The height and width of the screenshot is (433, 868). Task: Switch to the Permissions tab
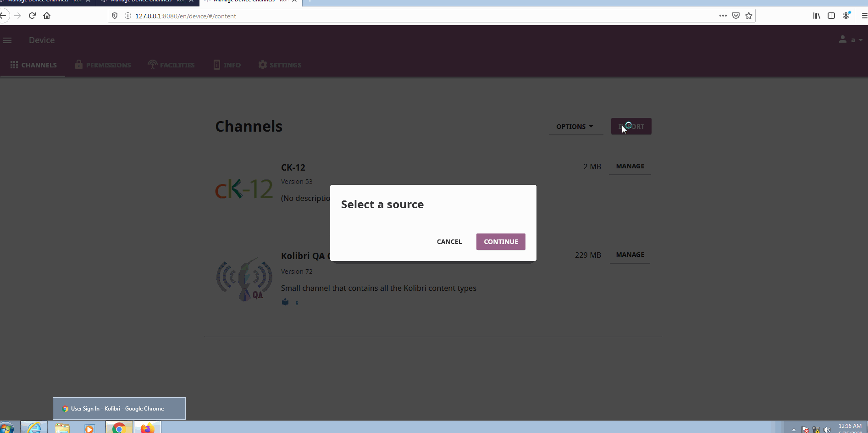point(103,65)
